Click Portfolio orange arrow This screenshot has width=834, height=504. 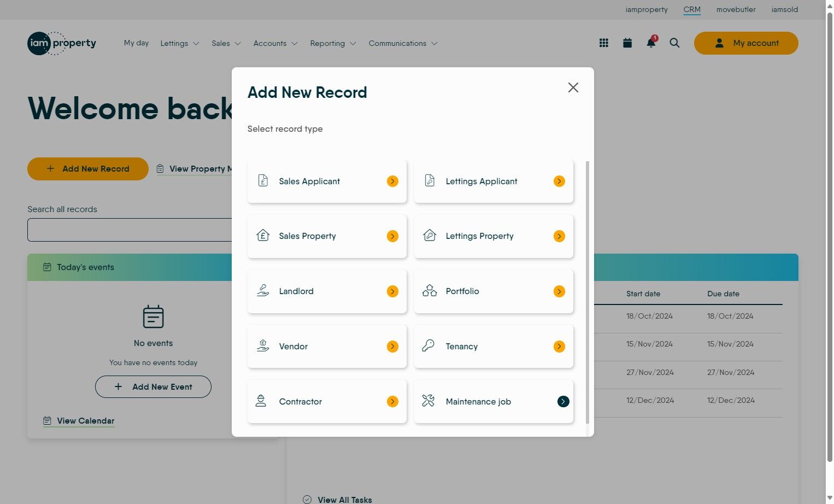(559, 291)
